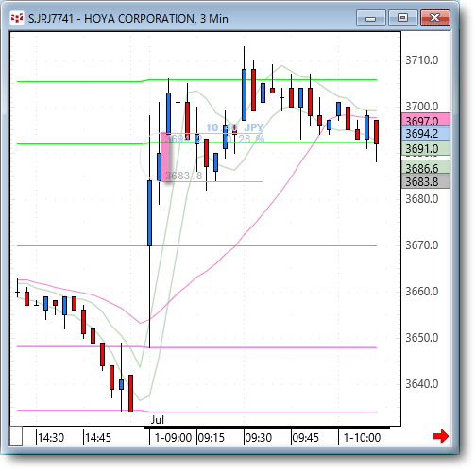Click the 14:45 time axis label
The image size is (476, 471).
[98, 438]
